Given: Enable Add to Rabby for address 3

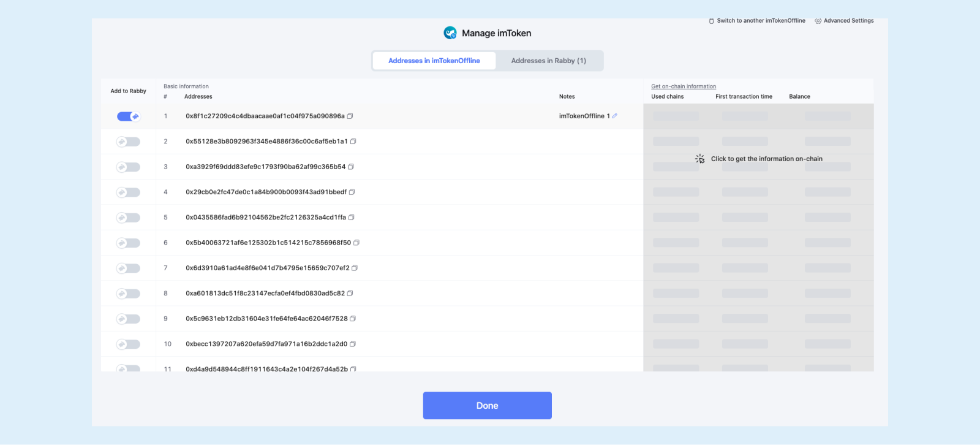Looking at the screenshot, I should pyautogui.click(x=129, y=167).
